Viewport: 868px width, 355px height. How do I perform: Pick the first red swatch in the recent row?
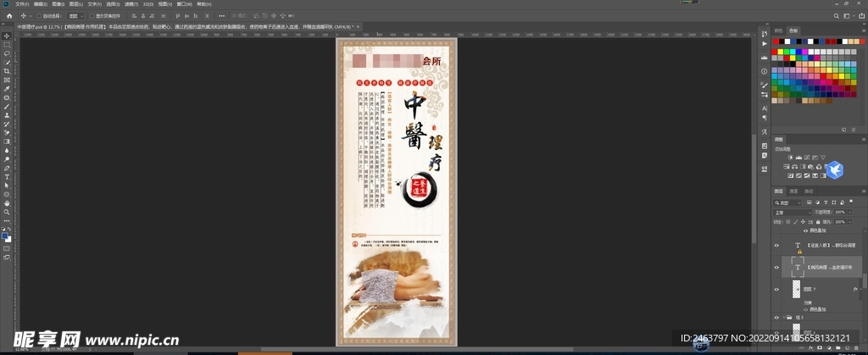[x=776, y=42]
